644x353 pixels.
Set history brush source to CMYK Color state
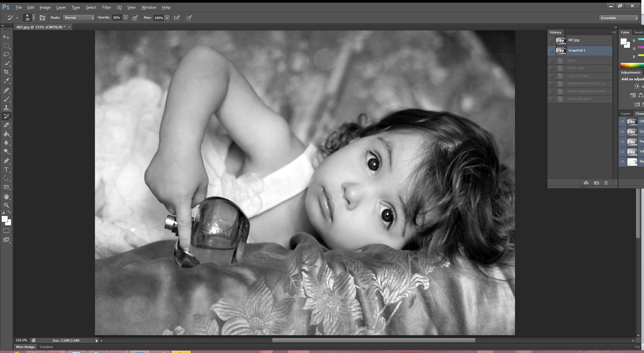pyautogui.click(x=551, y=68)
